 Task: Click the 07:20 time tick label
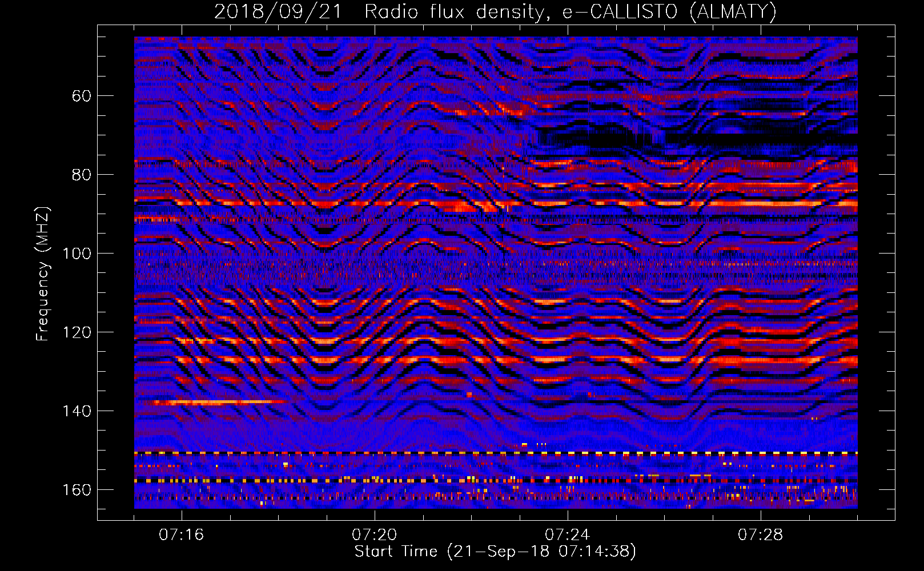pos(375,535)
